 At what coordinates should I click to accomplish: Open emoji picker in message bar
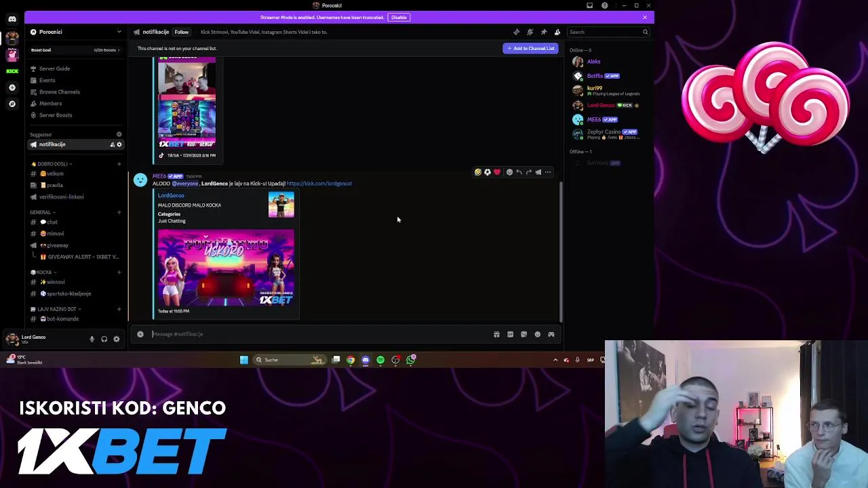[x=538, y=334]
